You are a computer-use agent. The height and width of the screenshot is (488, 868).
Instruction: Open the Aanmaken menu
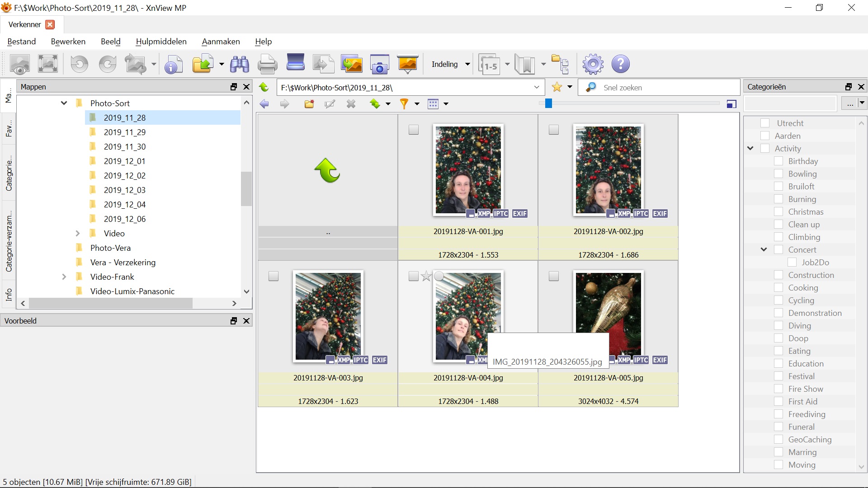(x=221, y=42)
